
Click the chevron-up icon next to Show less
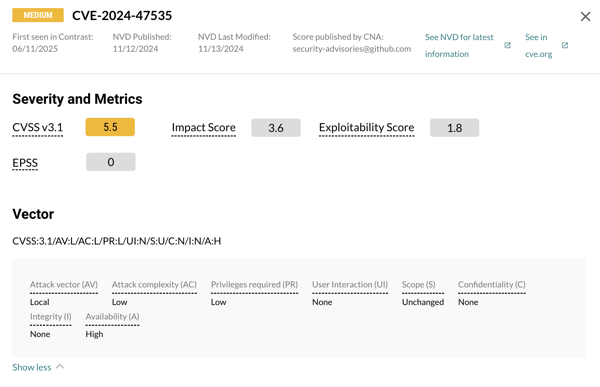(x=60, y=367)
